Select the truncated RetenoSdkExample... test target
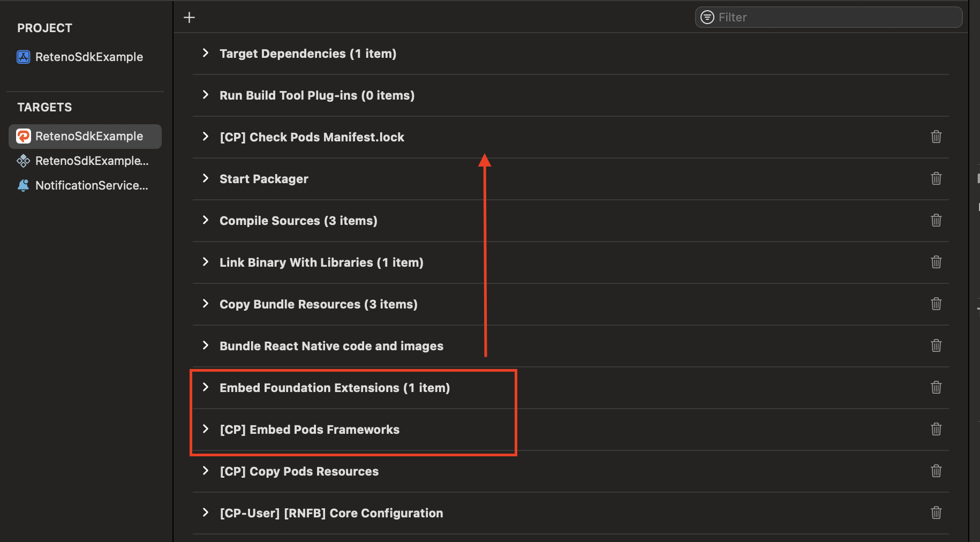This screenshot has width=980, height=542. 85,161
